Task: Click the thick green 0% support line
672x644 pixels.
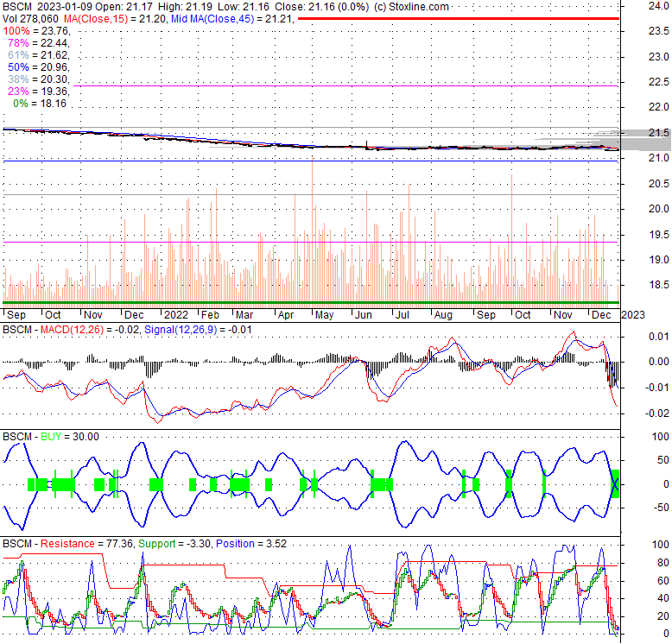Action: (311, 303)
